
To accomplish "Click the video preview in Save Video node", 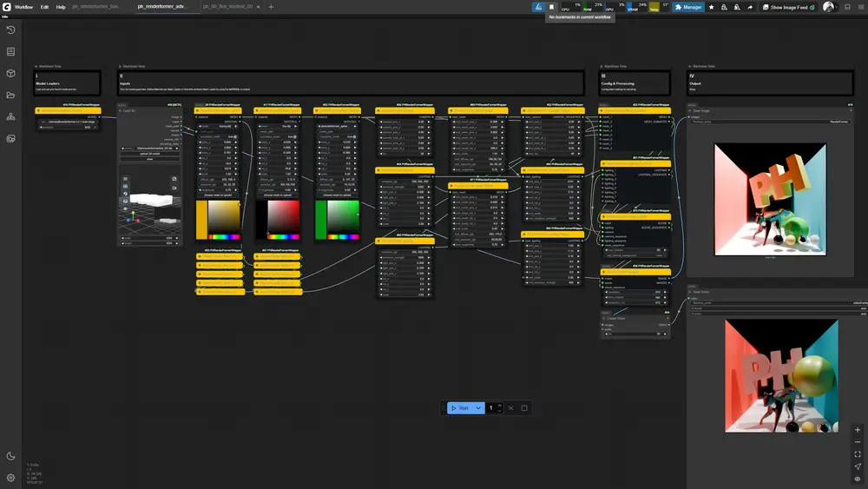I will click(x=781, y=375).
